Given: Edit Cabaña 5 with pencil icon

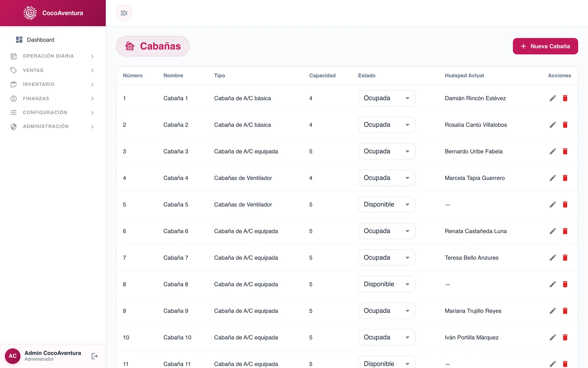Looking at the screenshot, I should pyautogui.click(x=553, y=204).
